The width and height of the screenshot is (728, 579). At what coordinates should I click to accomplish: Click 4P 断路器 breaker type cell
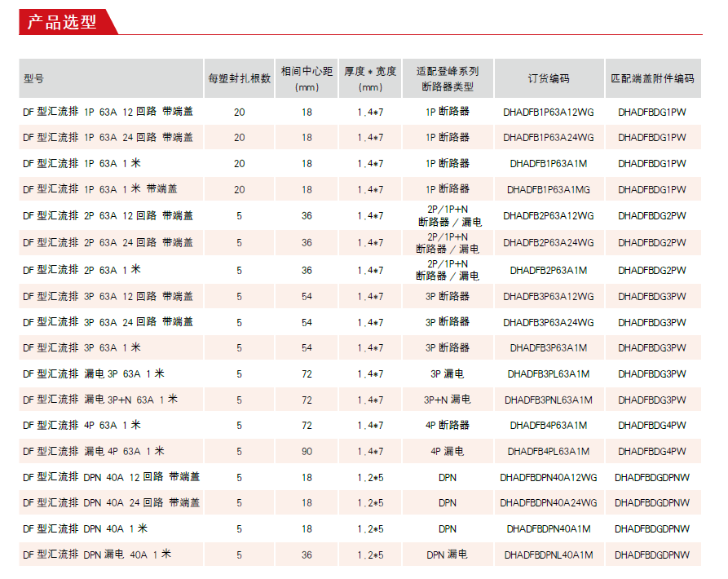[x=447, y=426]
